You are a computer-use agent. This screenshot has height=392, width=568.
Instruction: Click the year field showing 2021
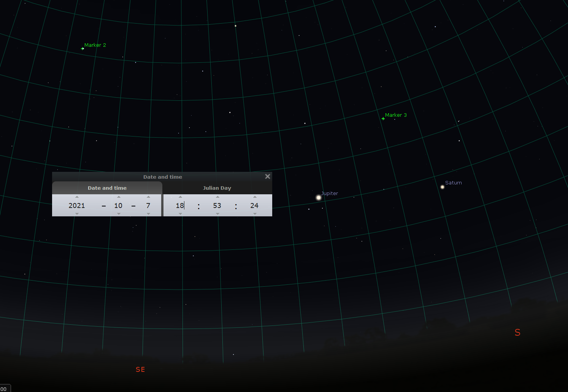pos(77,206)
